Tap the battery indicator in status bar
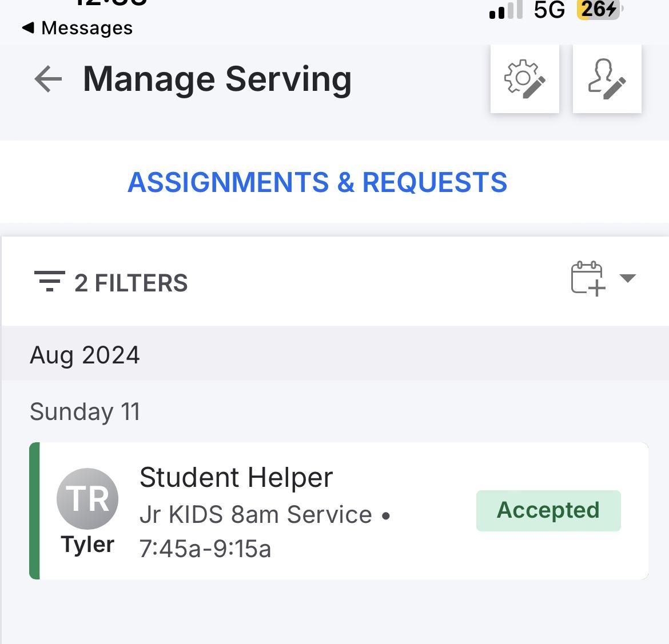 599,9
